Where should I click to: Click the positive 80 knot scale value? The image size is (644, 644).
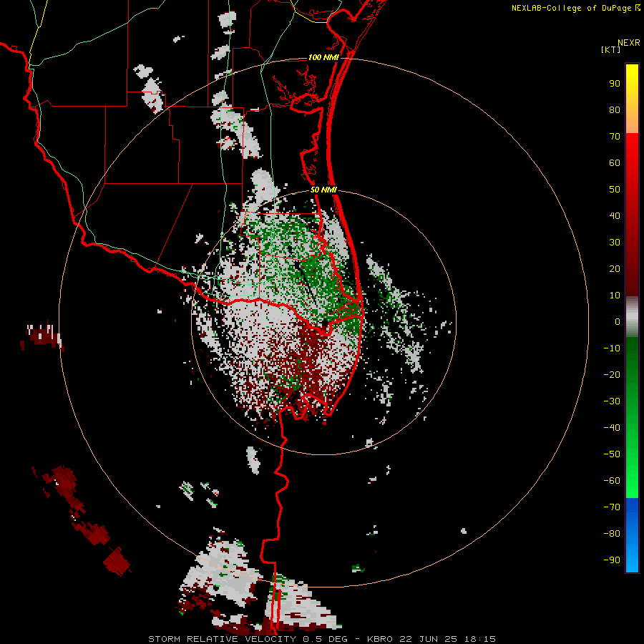tap(615, 110)
